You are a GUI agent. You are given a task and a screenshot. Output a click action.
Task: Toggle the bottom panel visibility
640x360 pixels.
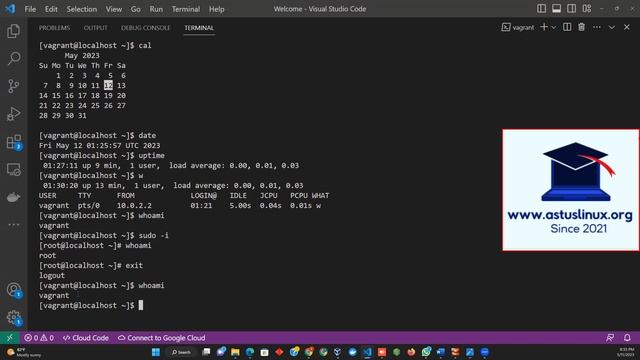556,9
